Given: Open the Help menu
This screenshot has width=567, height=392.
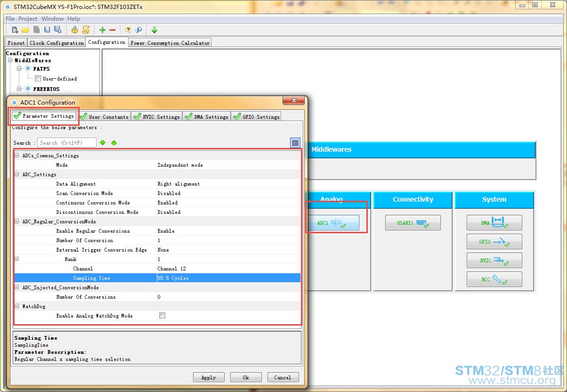Looking at the screenshot, I should (73, 19).
